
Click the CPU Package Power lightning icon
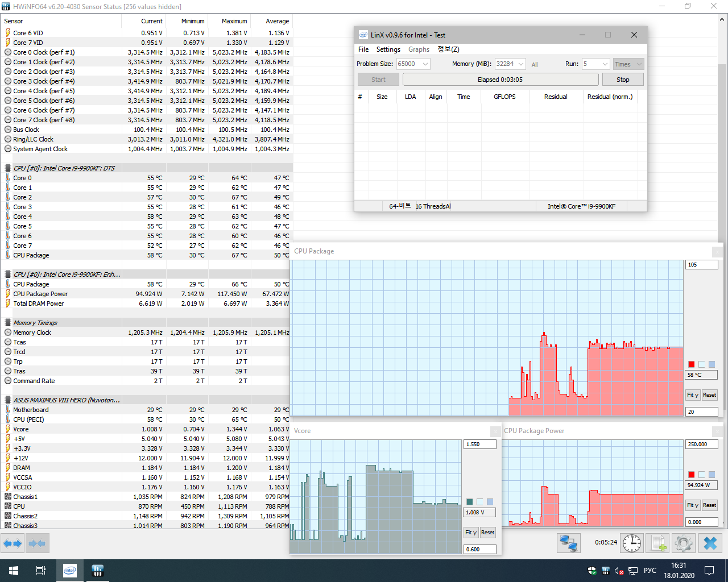(8, 294)
